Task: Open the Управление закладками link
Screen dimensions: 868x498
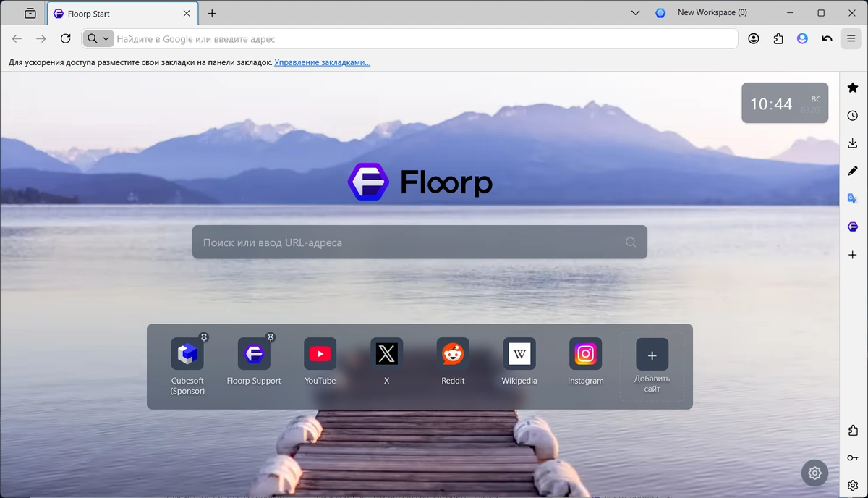Action: click(323, 62)
